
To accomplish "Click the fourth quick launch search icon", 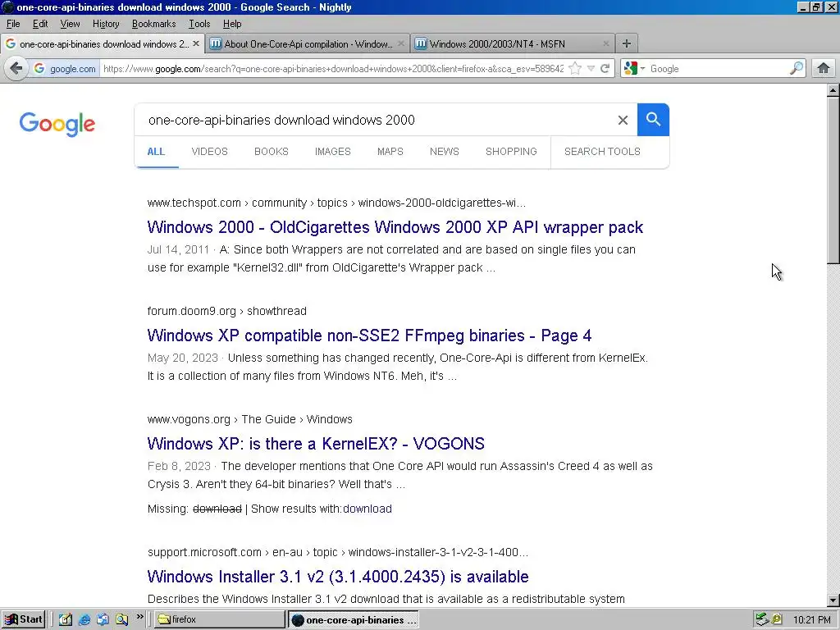I will (121, 619).
